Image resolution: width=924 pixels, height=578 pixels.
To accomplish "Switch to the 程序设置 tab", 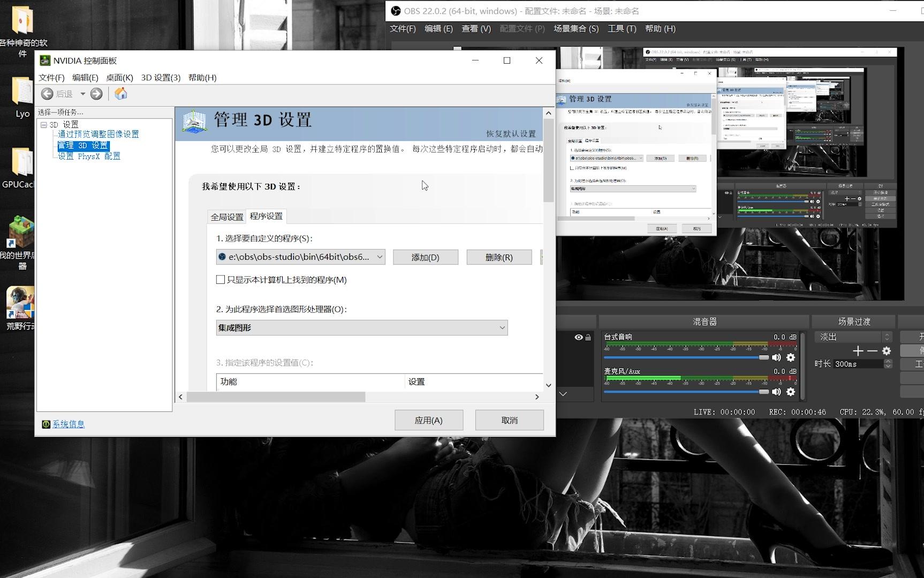I will click(266, 216).
